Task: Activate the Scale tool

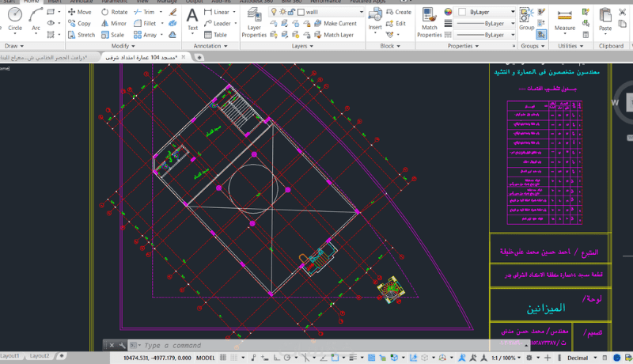Action: [112, 35]
